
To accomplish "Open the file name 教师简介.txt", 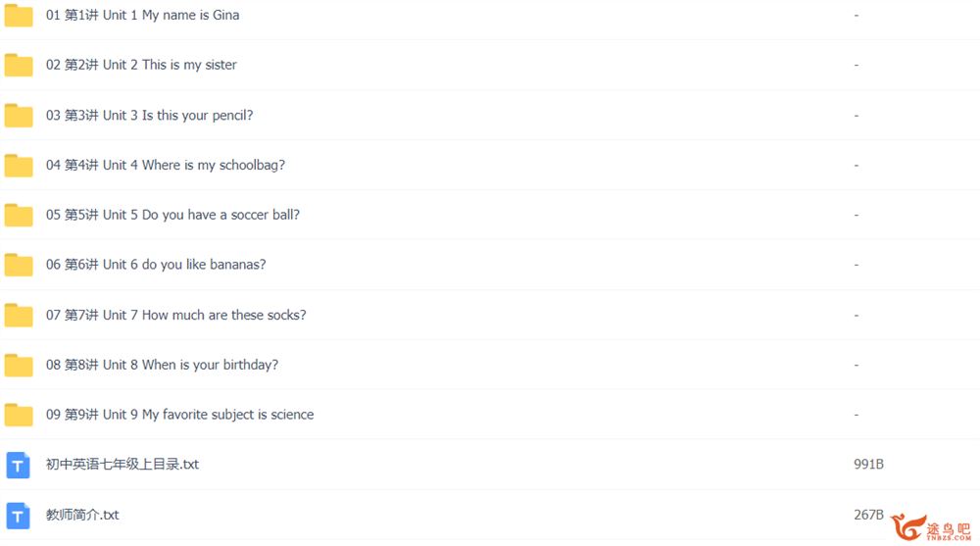I will click(82, 515).
